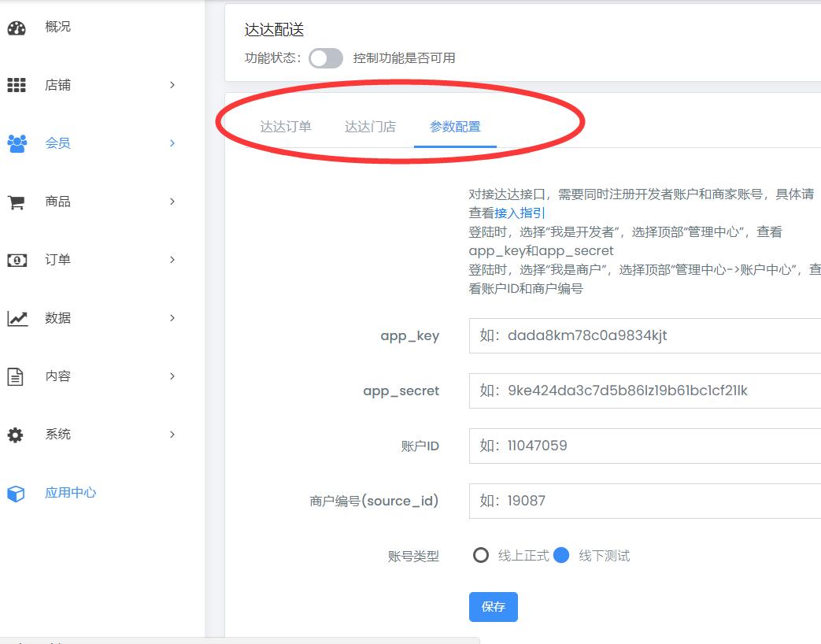Click the 订单 money icon
The width and height of the screenshot is (821, 644).
(x=17, y=260)
